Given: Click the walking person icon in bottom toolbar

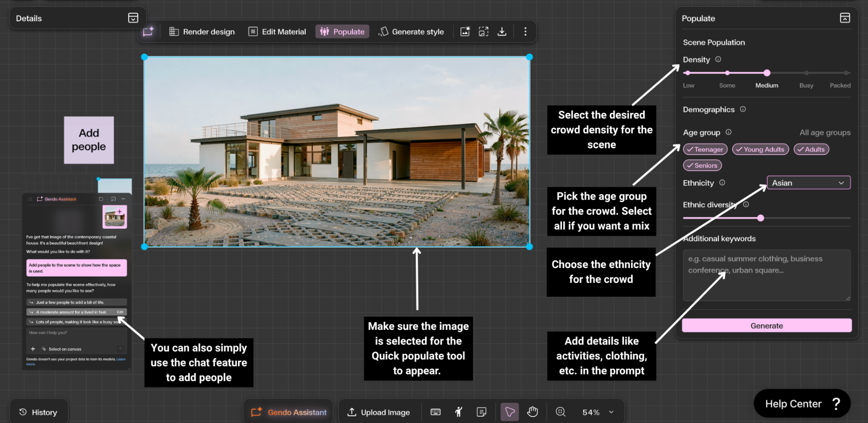Looking at the screenshot, I should tap(458, 412).
